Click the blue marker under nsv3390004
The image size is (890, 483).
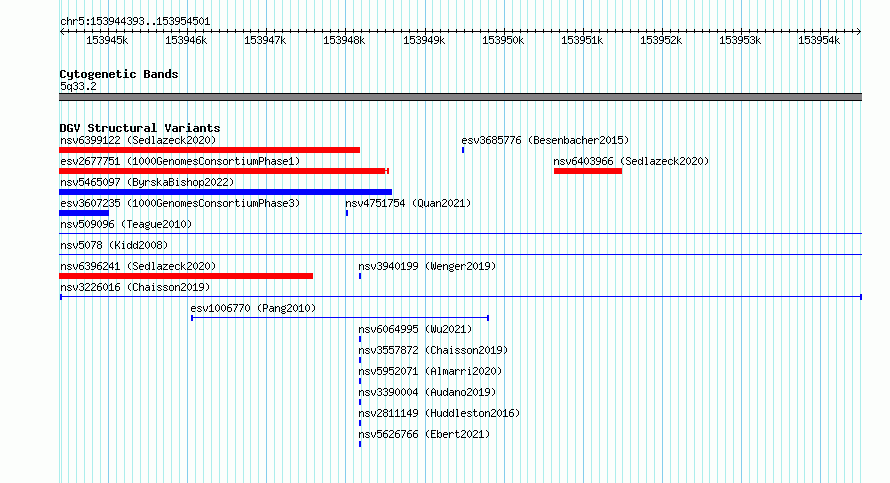tap(360, 402)
